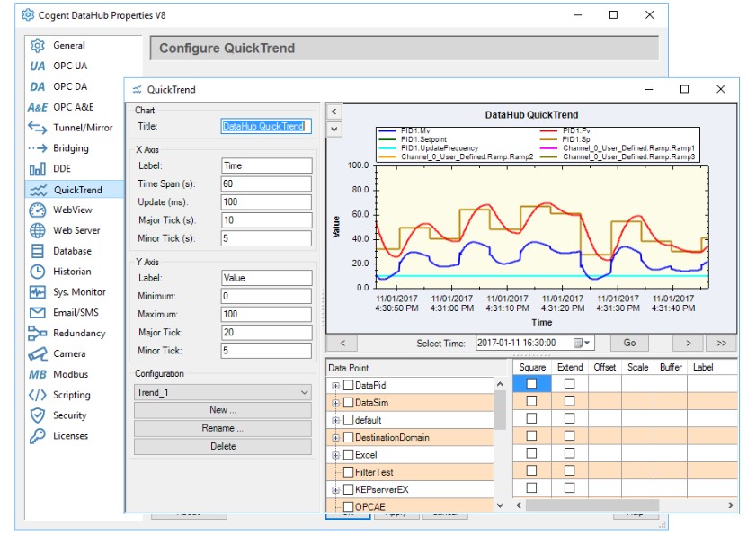Open the Modbus settings section

tap(71, 374)
